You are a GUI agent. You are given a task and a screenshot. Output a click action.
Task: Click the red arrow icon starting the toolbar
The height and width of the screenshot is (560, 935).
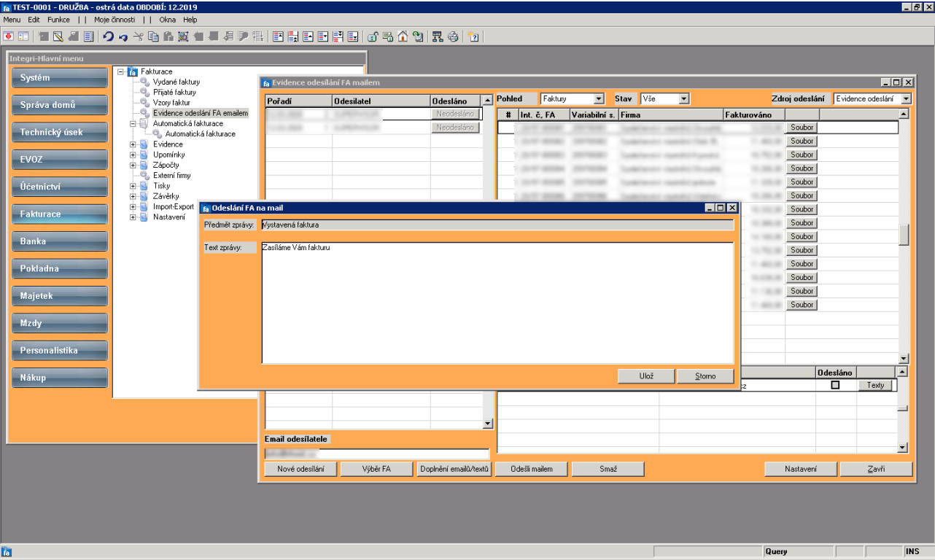click(x=9, y=36)
